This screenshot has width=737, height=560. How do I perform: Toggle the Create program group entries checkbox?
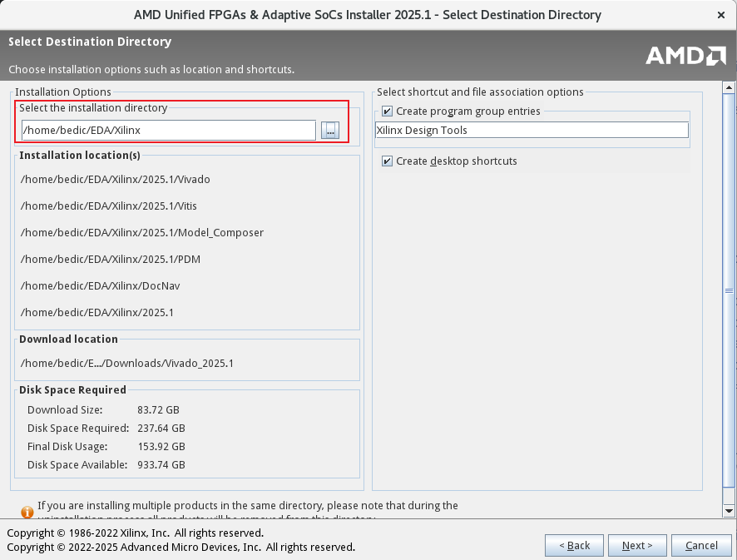coord(387,112)
